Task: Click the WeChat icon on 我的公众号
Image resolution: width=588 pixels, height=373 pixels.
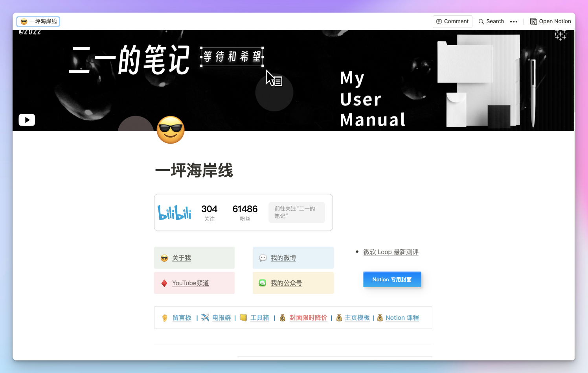Action: click(x=262, y=283)
